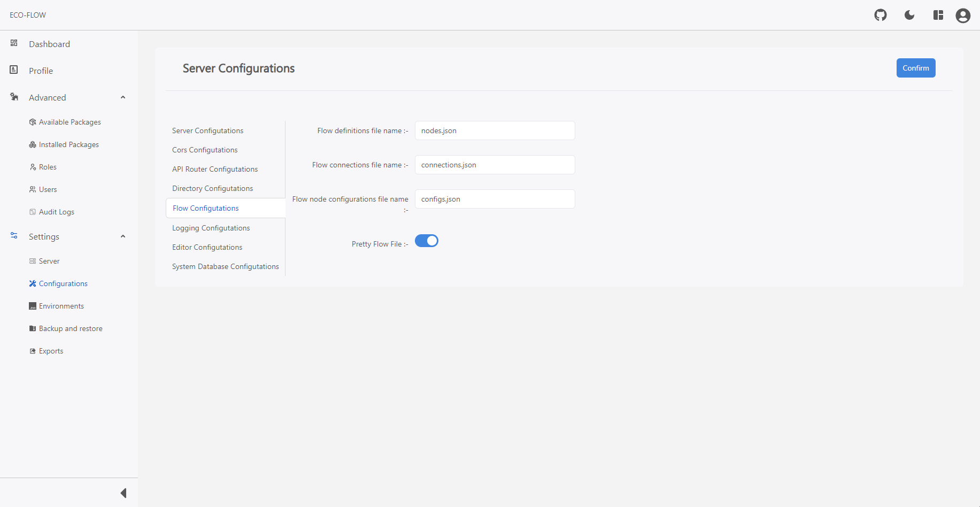Viewport: 980px width, 507px height.
Task: Open the Profile page
Action: [41, 71]
